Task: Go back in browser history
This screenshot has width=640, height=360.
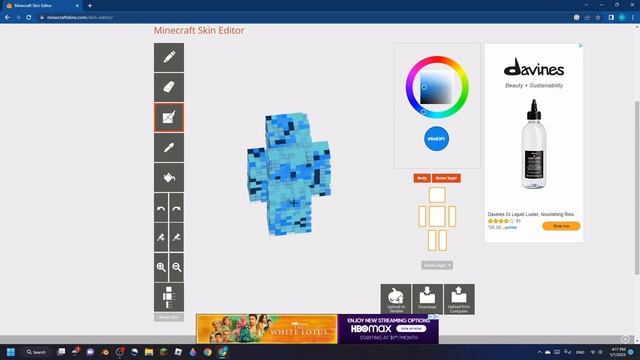Action: 7,18
